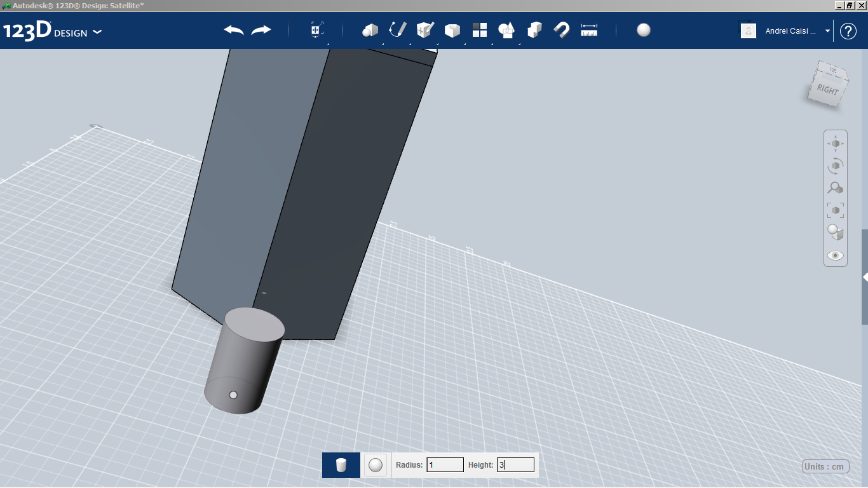Image resolution: width=868 pixels, height=488 pixels.
Task: Toggle the visual style materials icon
Action: (x=836, y=233)
